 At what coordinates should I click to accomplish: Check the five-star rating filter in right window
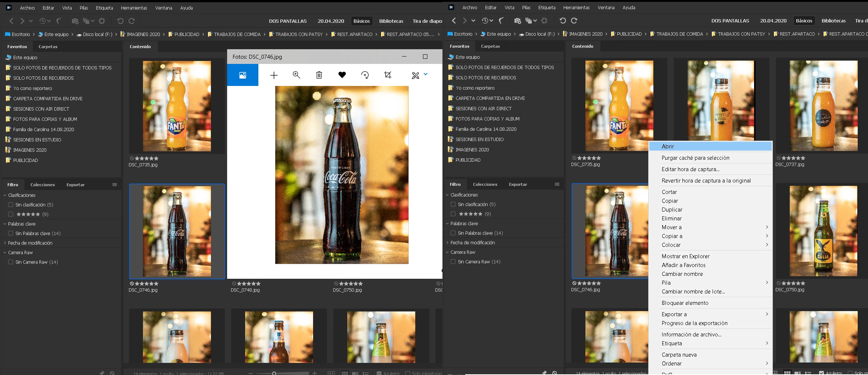453,214
